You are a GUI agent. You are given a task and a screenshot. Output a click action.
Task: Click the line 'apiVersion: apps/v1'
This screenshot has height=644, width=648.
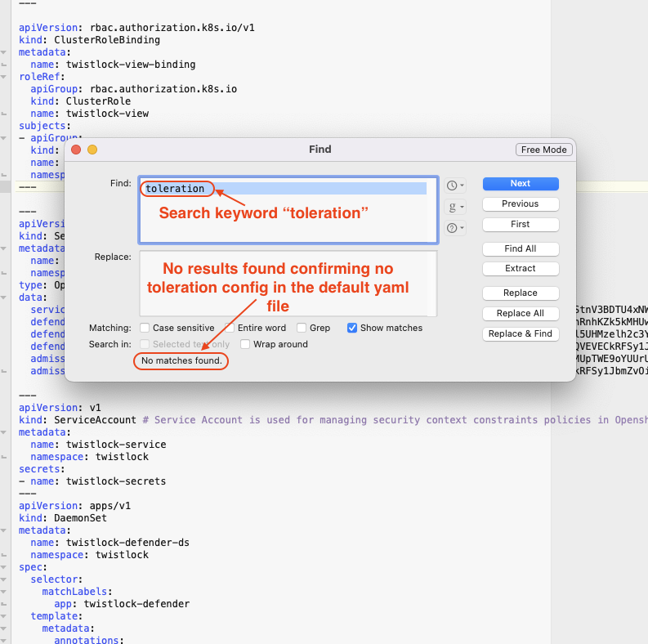75,506
